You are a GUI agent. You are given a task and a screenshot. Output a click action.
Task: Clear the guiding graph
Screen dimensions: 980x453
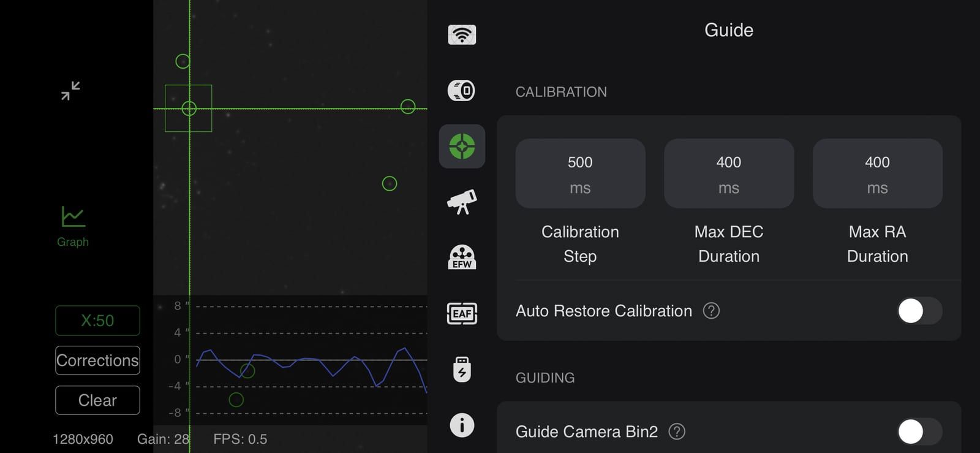pyautogui.click(x=97, y=400)
